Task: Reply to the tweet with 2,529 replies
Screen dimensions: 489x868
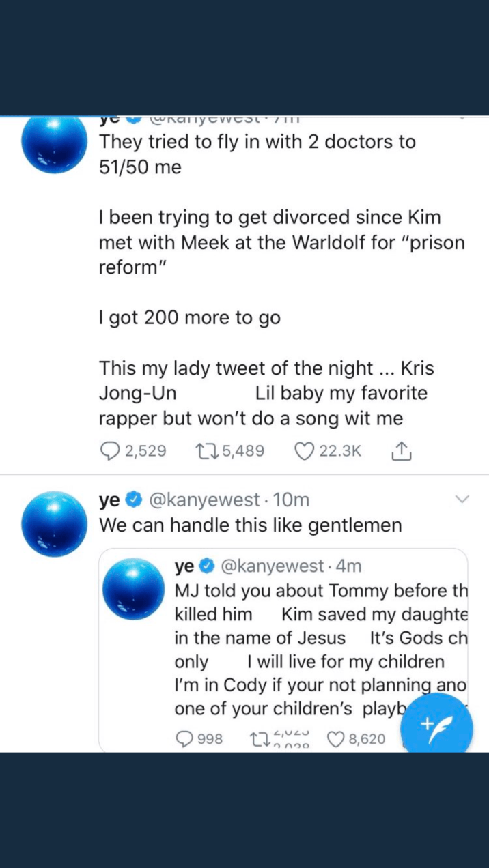Action: (110, 451)
